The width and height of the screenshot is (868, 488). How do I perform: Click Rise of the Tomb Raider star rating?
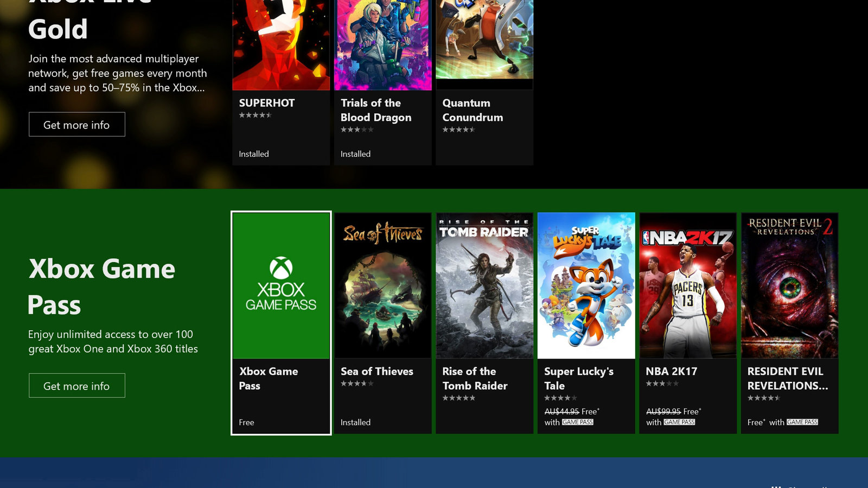click(x=458, y=398)
